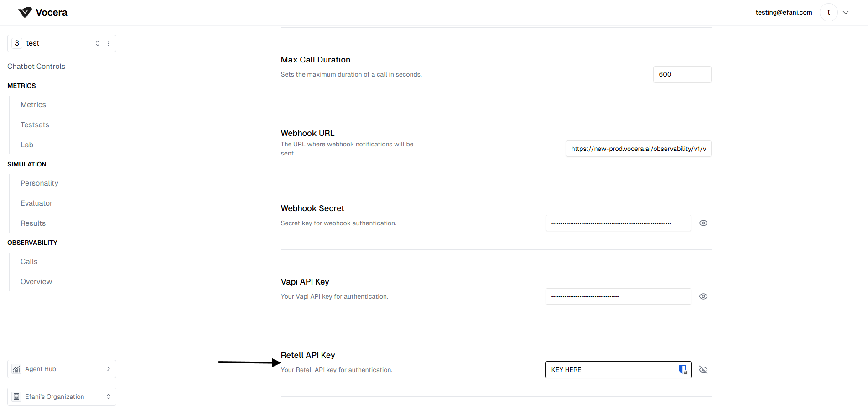Image resolution: width=868 pixels, height=414 pixels.
Task: Open Results page
Action: [33, 223]
